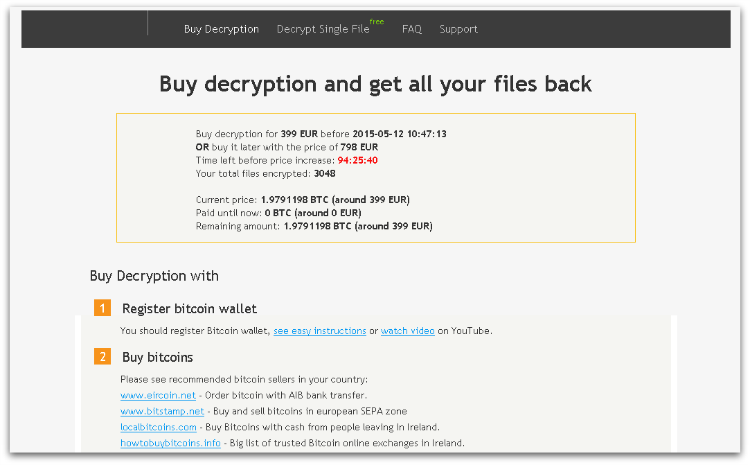Click the red countdown timer 94:25:40
This screenshot has width=750, height=465.
(357, 160)
